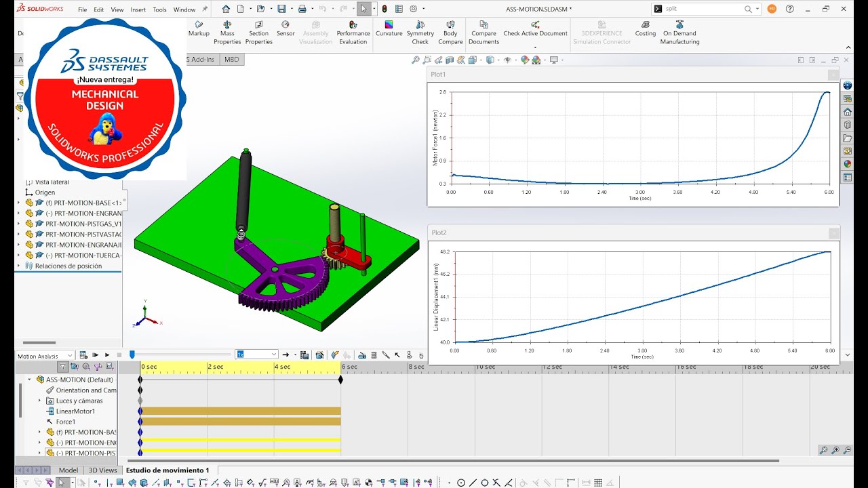Image resolution: width=868 pixels, height=488 pixels.
Task: Open the Compare Documents tool
Action: (484, 33)
